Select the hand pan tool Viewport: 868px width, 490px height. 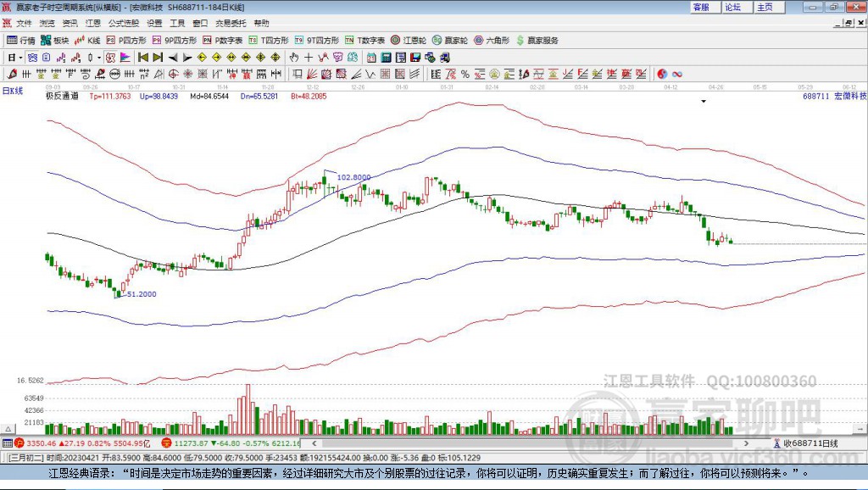coord(293,57)
